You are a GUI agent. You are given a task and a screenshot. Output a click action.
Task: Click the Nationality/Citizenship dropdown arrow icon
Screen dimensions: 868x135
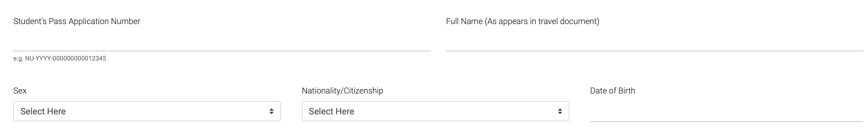click(560, 111)
